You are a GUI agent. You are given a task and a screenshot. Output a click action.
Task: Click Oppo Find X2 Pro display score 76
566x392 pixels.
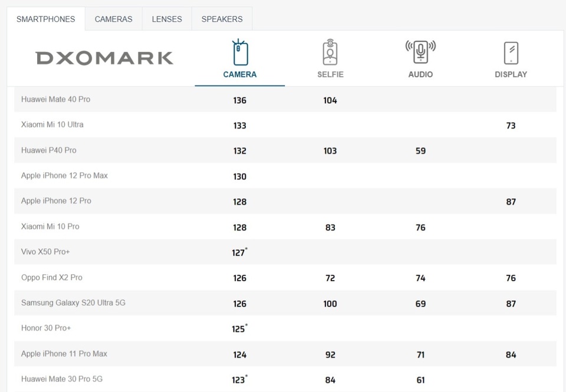[511, 278]
